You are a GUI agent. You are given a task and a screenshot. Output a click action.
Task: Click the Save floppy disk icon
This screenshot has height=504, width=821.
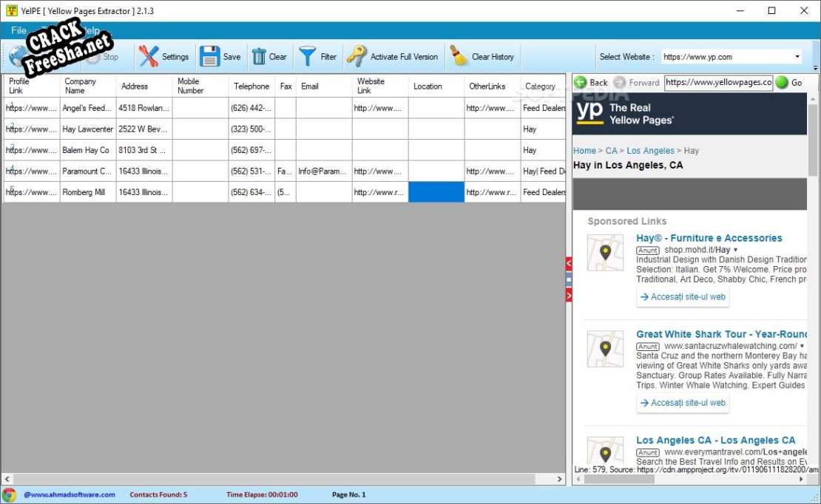210,57
